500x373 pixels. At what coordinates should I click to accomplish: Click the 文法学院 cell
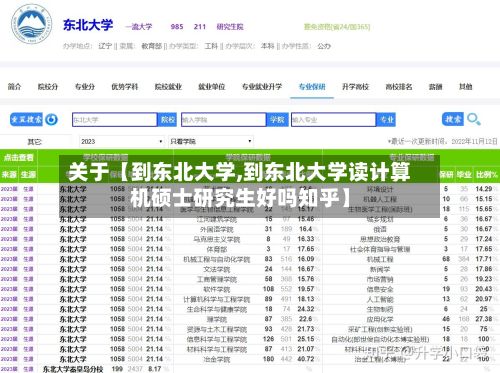[x=217, y=269]
